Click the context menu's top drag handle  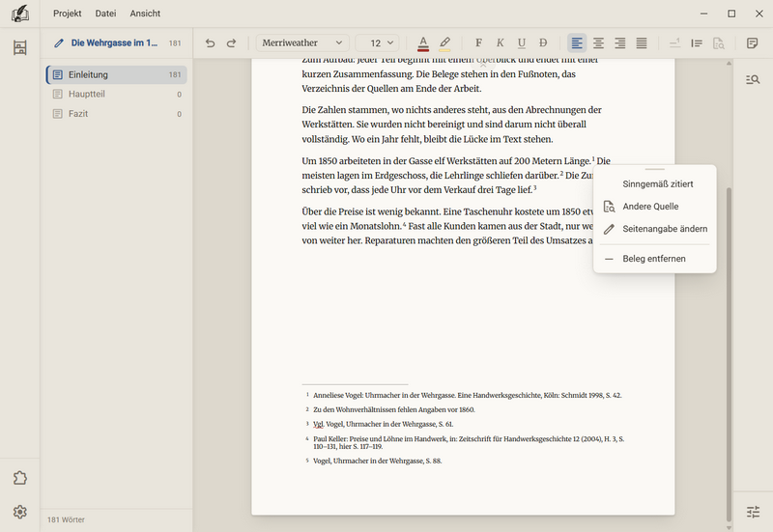[655, 169]
